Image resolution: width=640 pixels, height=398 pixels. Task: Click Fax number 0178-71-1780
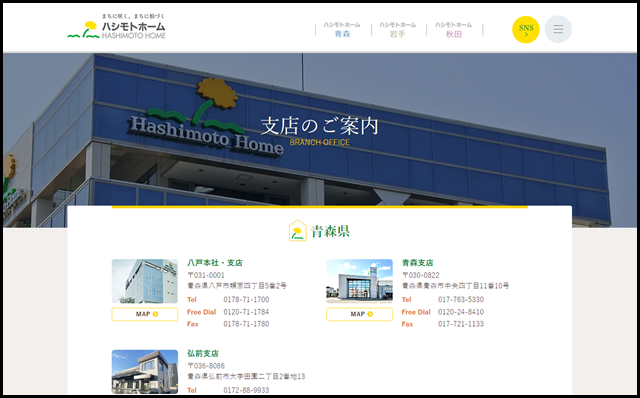tap(246, 324)
